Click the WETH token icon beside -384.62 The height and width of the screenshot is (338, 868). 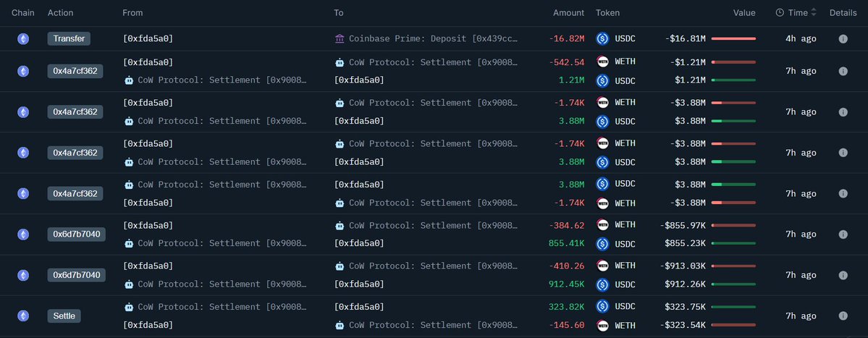point(602,224)
